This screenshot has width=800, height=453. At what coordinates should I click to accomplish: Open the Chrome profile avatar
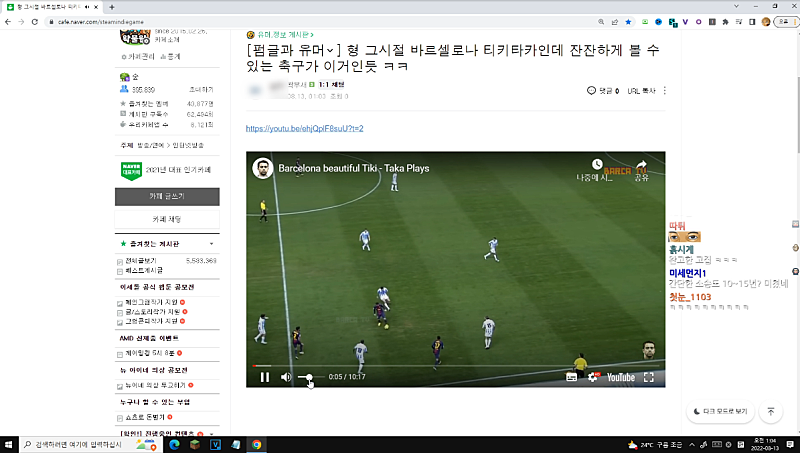(765, 22)
